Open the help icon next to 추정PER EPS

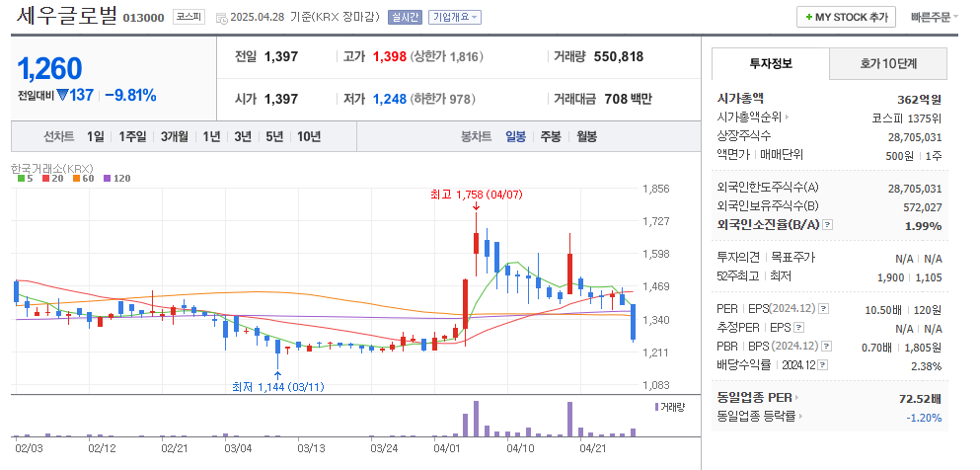click(798, 328)
